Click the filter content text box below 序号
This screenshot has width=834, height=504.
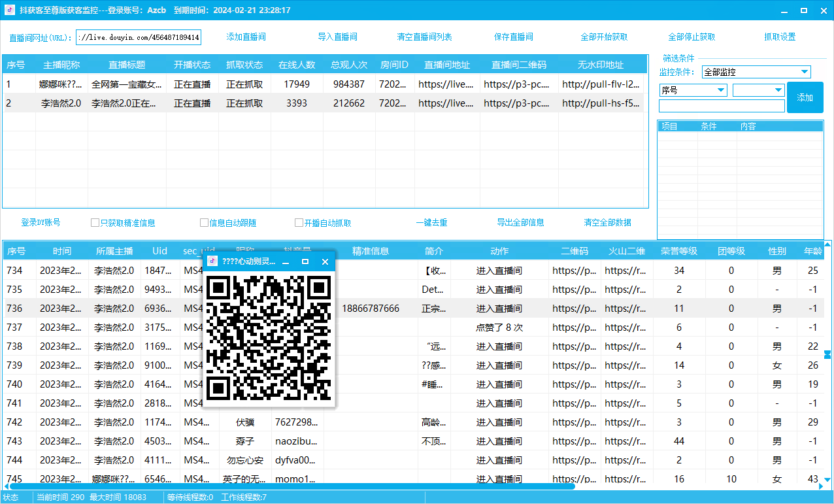click(x=722, y=106)
